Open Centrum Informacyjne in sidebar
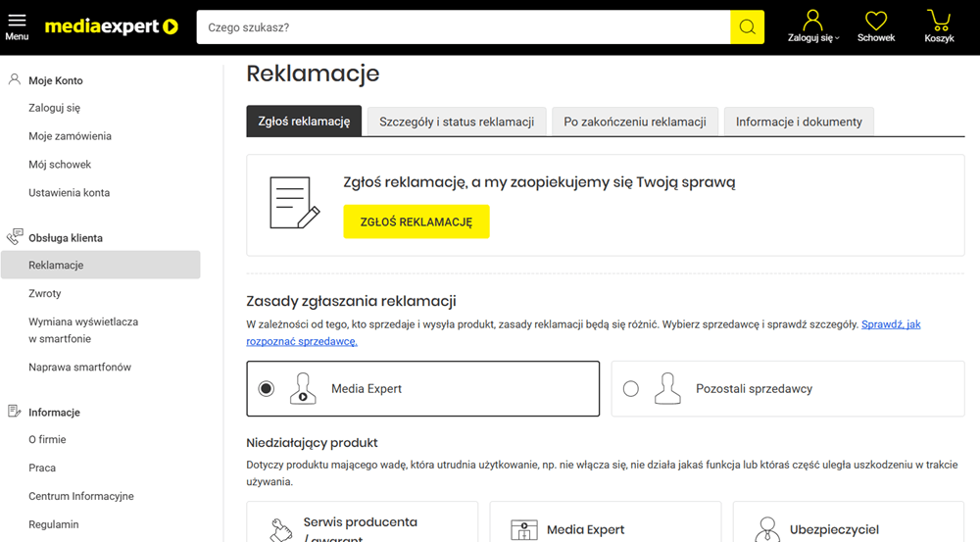The image size is (980, 542). [81, 496]
